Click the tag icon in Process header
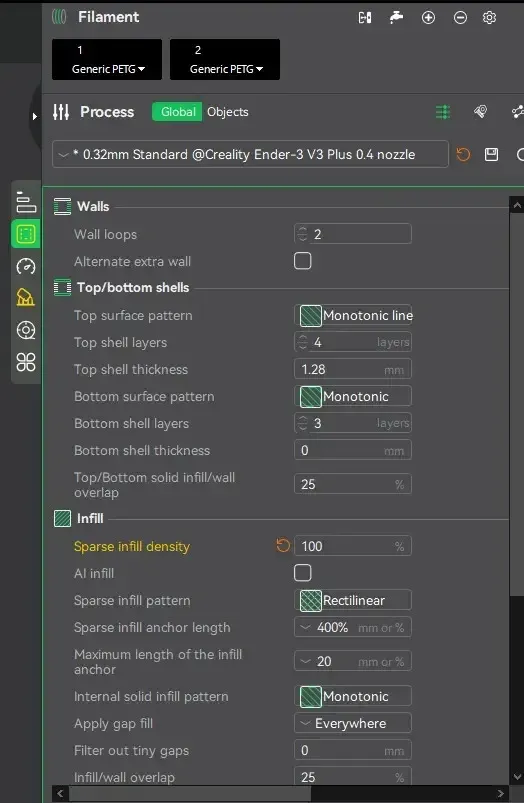 pyautogui.click(x=480, y=112)
